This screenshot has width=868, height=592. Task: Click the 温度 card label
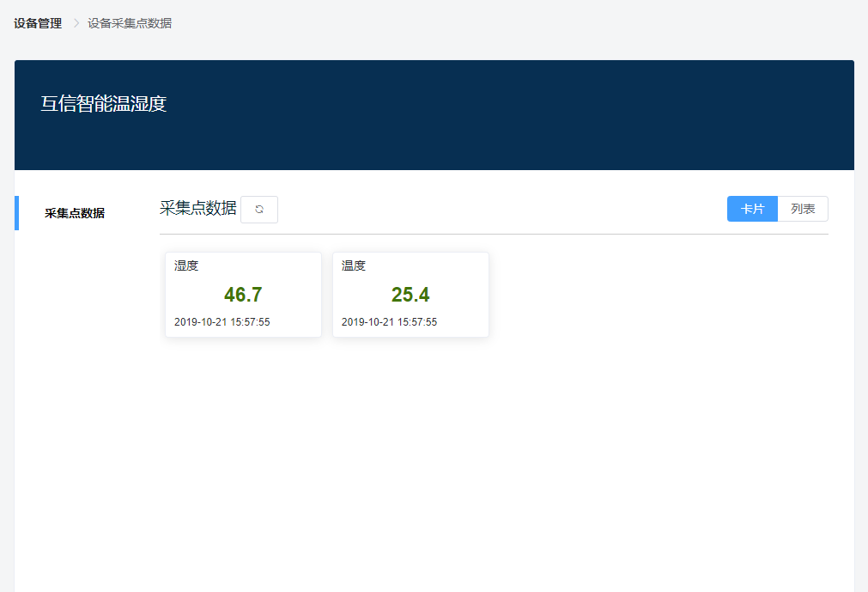pyautogui.click(x=354, y=265)
